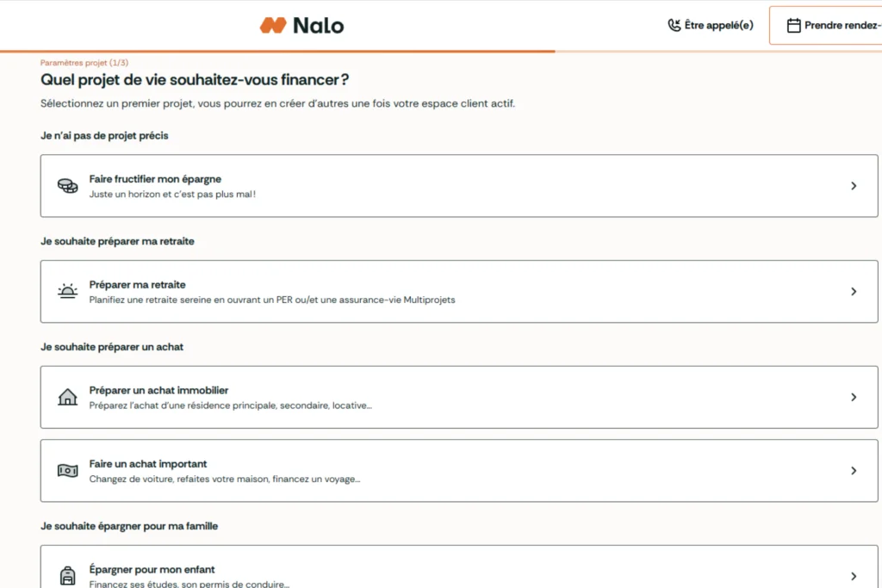882x588 pixels.
Task: Click the orange step progress bar
Action: point(277,51)
